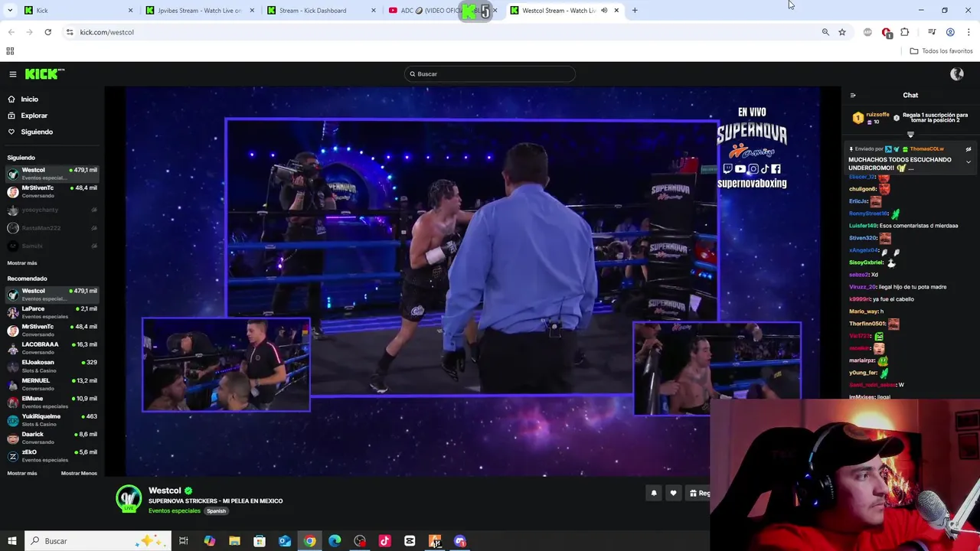Open the red extension icon with badge
Viewport: 980px width, 551px height.
point(887,33)
